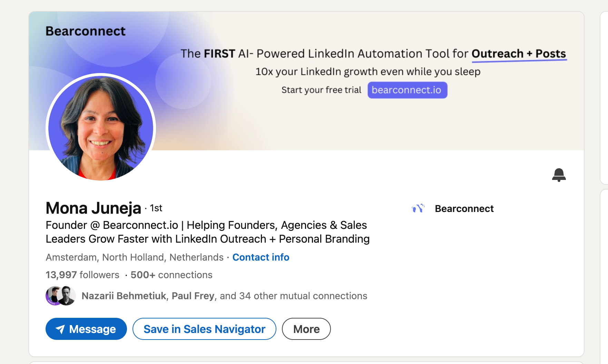Click the 1st degree connection badge

pyautogui.click(x=156, y=208)
